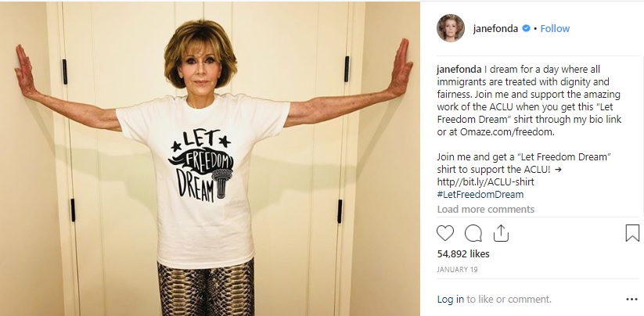Like the post with heart icon

[444, 233]
